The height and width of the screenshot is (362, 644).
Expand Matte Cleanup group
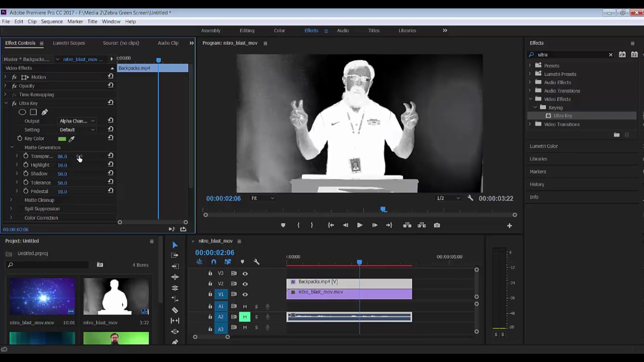(11, 200)
